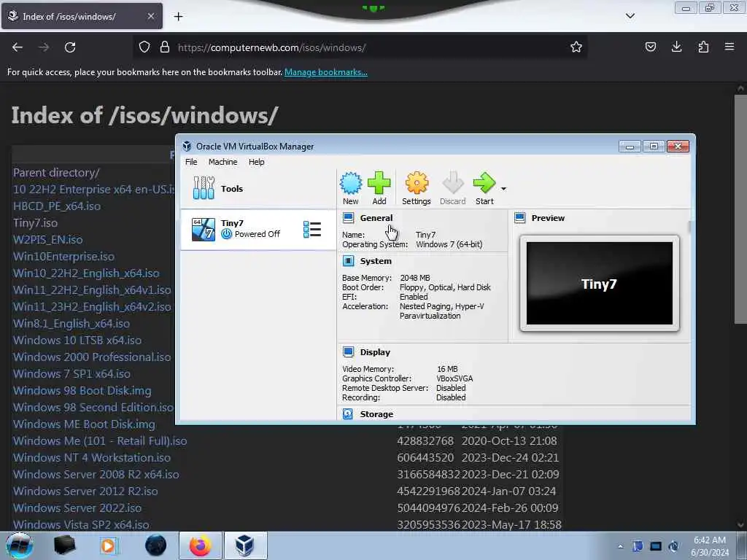Open Windows 10 LTSB x64.iso link

tap(77, 340)
